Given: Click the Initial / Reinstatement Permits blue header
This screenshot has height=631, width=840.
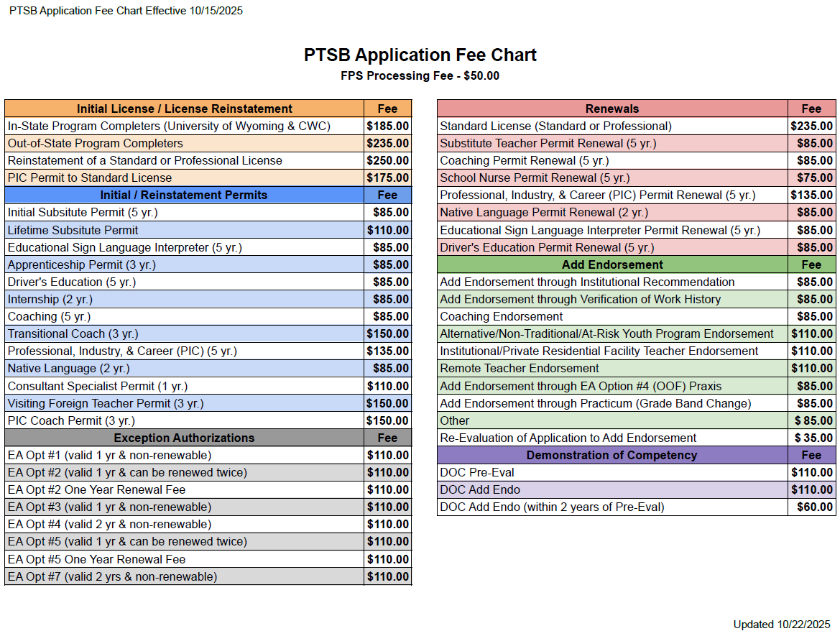Looking at the screenshot, I should [x=184, y=195].
